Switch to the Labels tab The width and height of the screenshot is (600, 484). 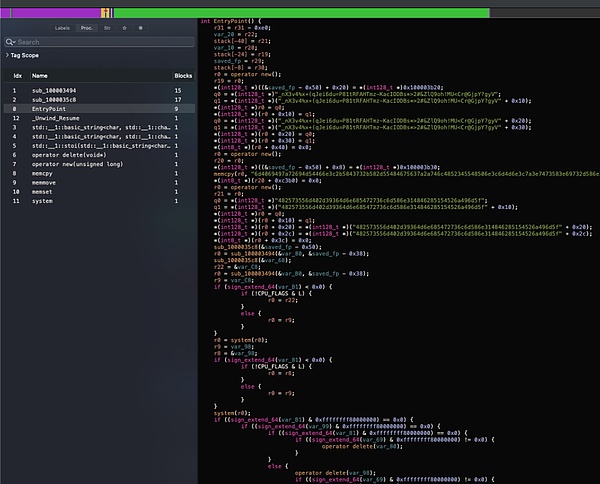click(62, 29)
